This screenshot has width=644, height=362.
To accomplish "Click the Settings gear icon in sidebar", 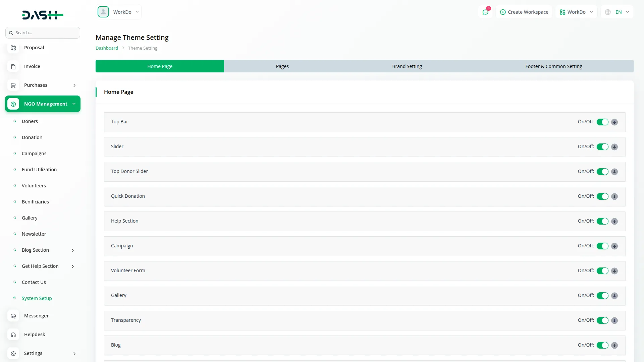I will tap(13, 354).
